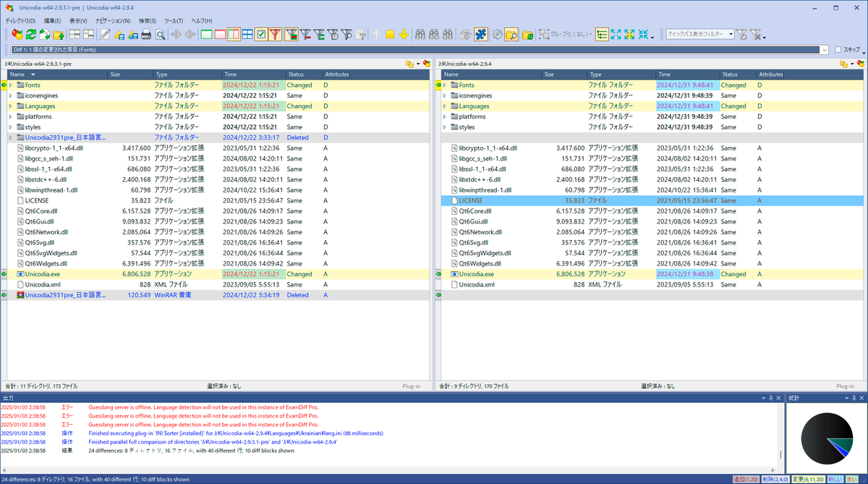Click the right arrow navigation icon
This screenshot has width=868, height=484.
coord(176,34)
